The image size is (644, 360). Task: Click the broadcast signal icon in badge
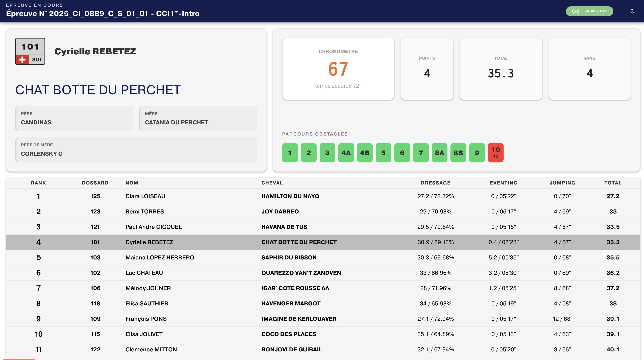point(576,11)
